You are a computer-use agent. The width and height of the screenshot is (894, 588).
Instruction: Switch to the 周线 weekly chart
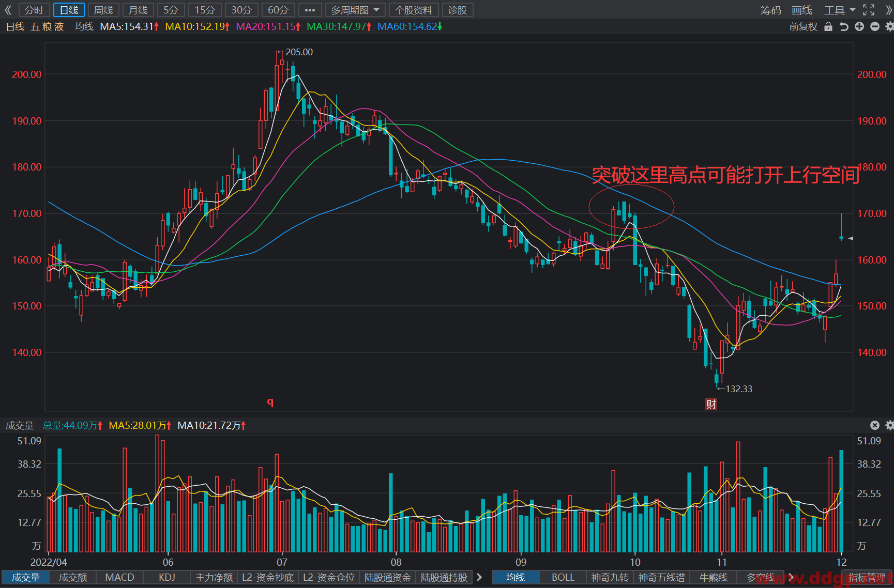click(x=103, y=10)
